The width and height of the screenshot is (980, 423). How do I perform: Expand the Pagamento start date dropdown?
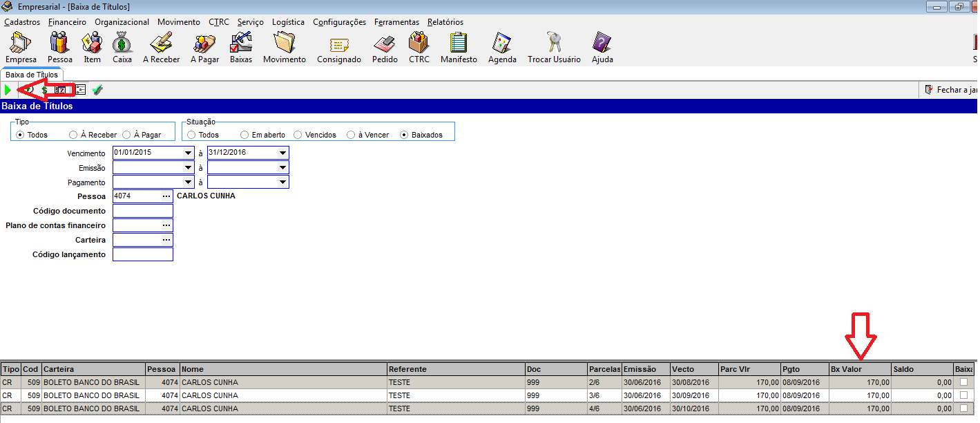(188, 182)
